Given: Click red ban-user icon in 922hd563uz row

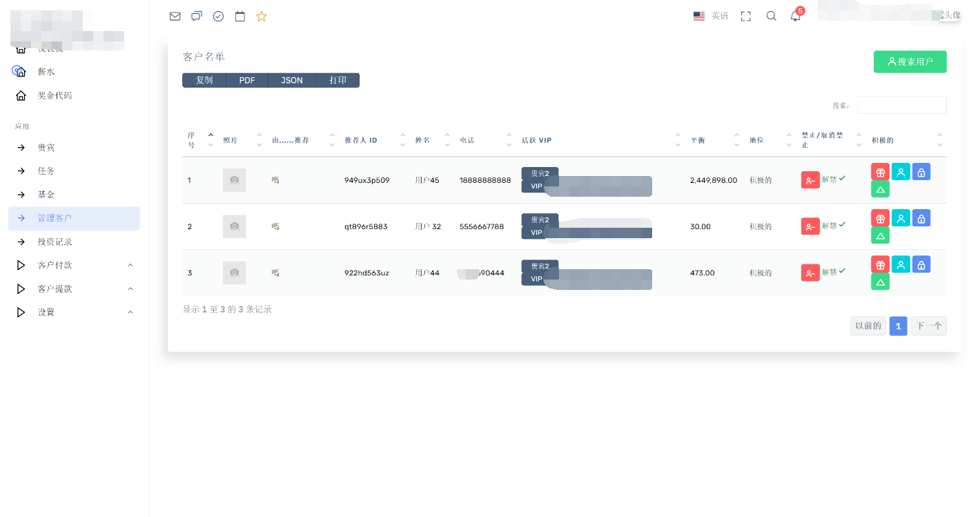Looking at the screenshot, I should [x=810, y=273].
